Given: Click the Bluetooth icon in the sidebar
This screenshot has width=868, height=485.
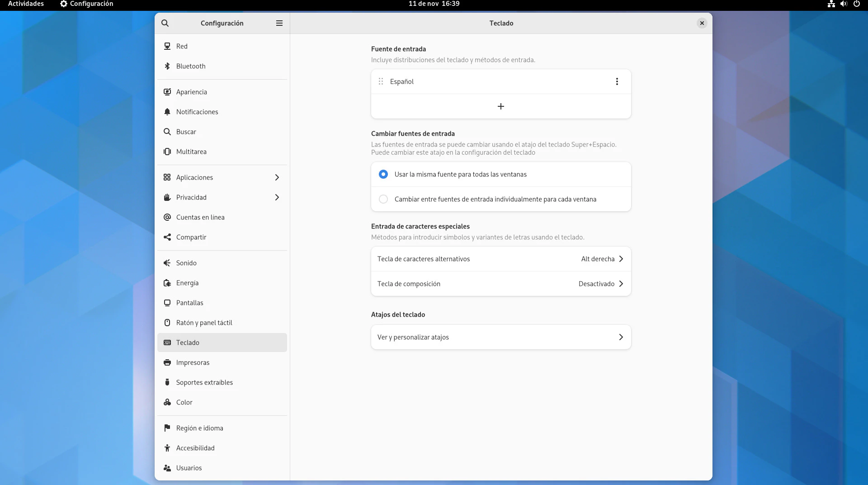Looking at the screenshot, I should pyautogui.click(x=167, y=66).
